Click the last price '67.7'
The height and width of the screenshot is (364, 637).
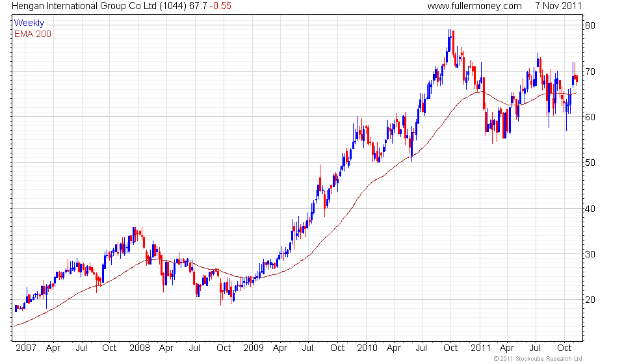[x=198, y=6]
